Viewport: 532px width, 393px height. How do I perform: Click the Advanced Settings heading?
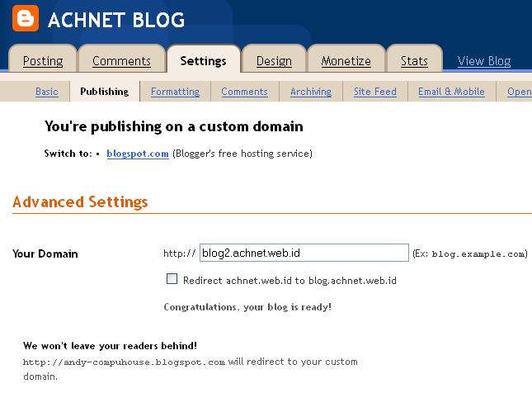[x=80, y=201]
